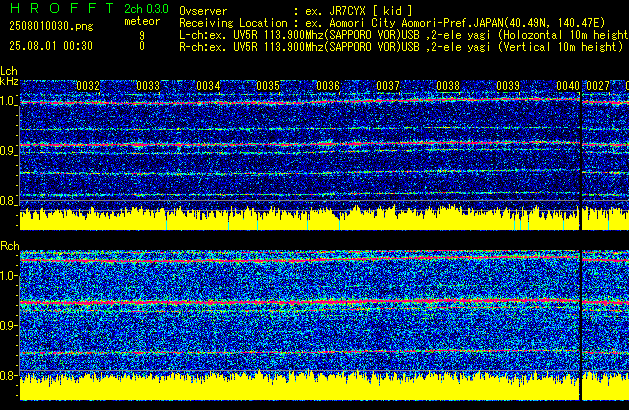Image resolution: width=629 pixels, height=410 pixels.
Task: Select the Ovserver line with 'JR7CYX [ kid ]'
Action: click(x=296, y=11)
